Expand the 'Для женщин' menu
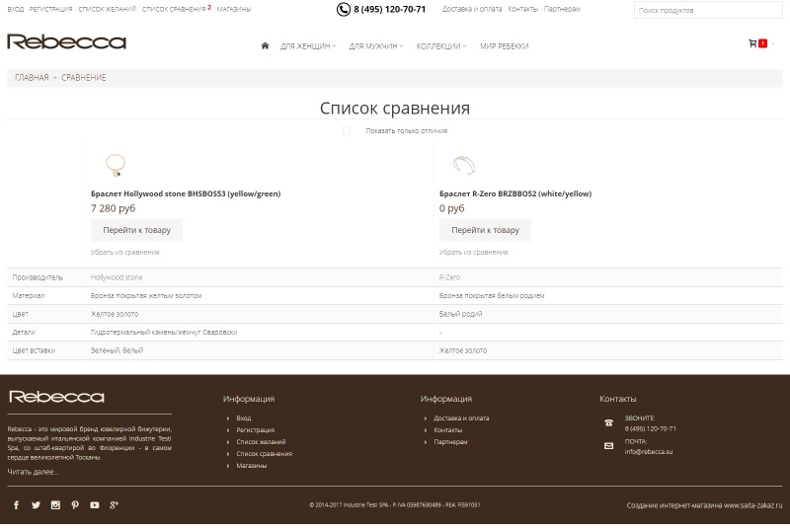Image resolution: width=790 pixels, height=532 pixels. click(x=308, y=46)
